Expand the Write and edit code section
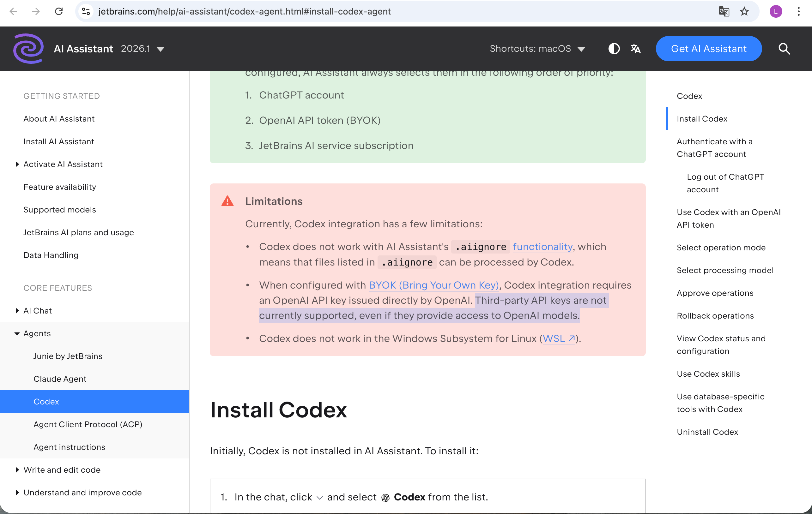Screen dimensions: 812x514 [17, 470]
